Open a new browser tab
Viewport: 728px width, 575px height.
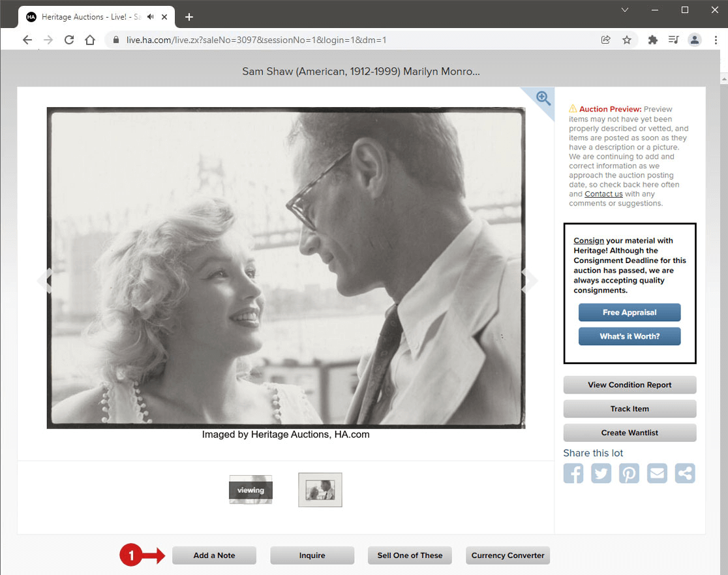coord(189,16)
